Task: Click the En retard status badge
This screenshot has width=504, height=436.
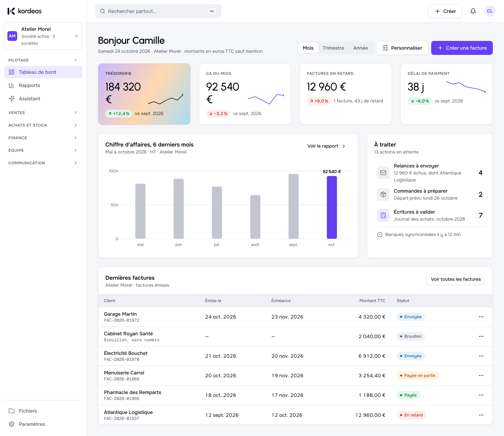Action: [411, 415]
